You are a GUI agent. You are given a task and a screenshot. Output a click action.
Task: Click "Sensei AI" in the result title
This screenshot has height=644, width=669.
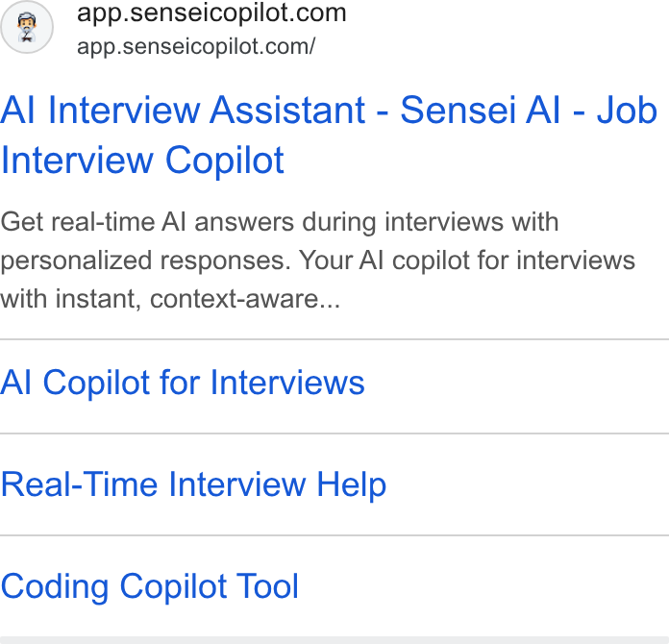tap(480, 111)
